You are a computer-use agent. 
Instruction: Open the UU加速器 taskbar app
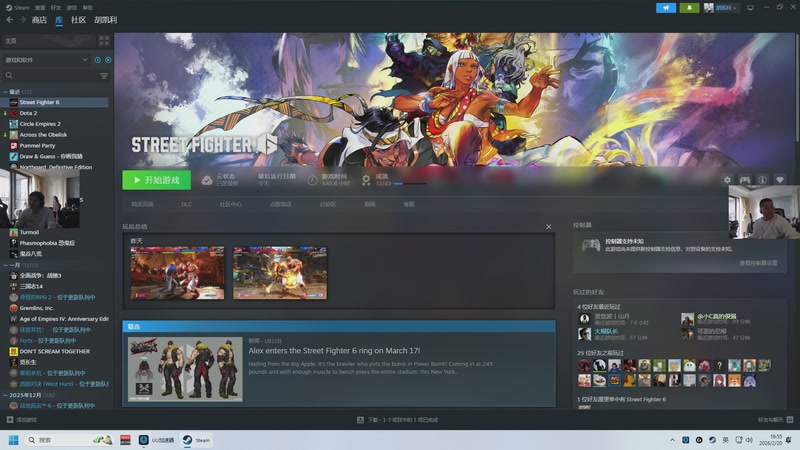tap(157, 440)
